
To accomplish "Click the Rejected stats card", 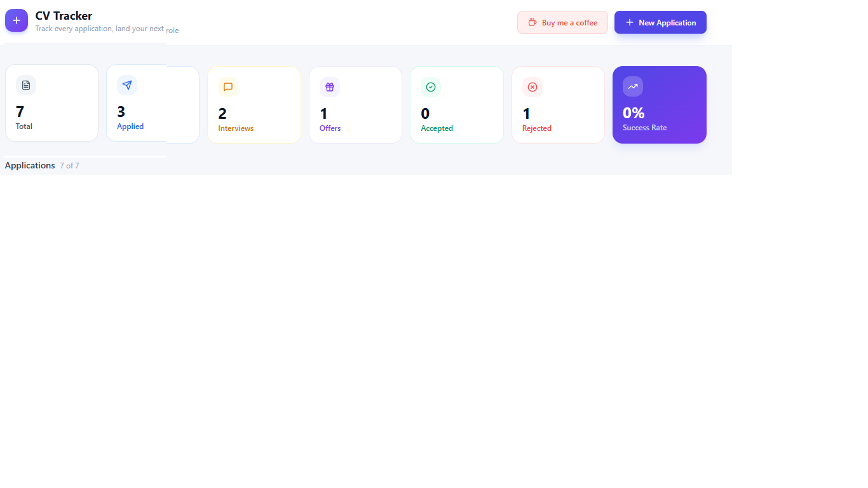I will [558, 104].
